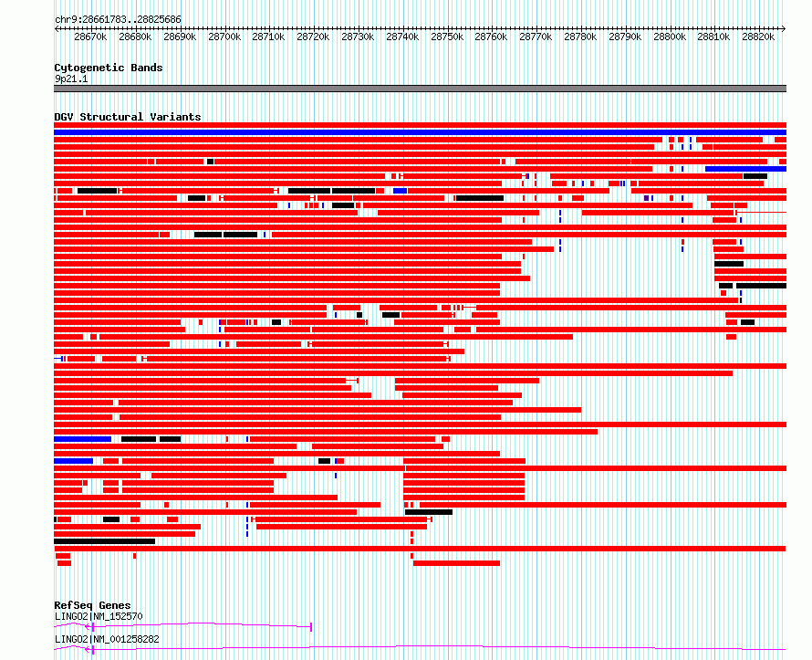Click the 28700k ruler label
812x660 pixels.
(224, 37)
